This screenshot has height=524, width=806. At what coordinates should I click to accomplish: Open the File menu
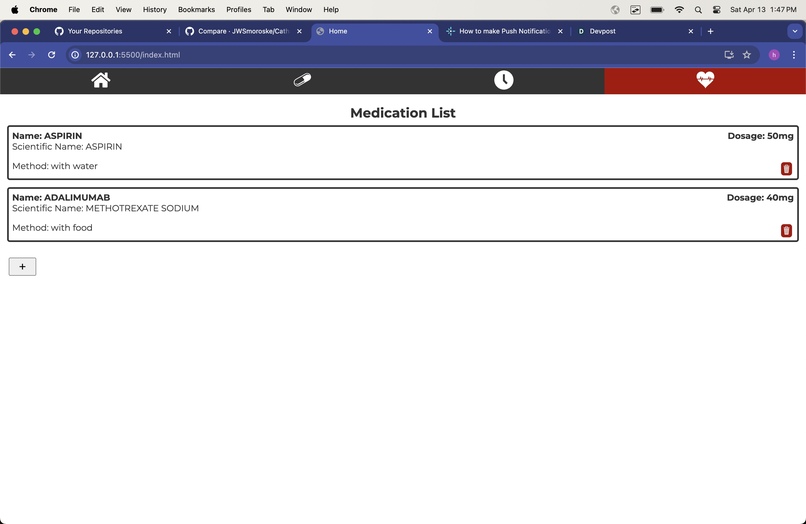pos(74,9)
